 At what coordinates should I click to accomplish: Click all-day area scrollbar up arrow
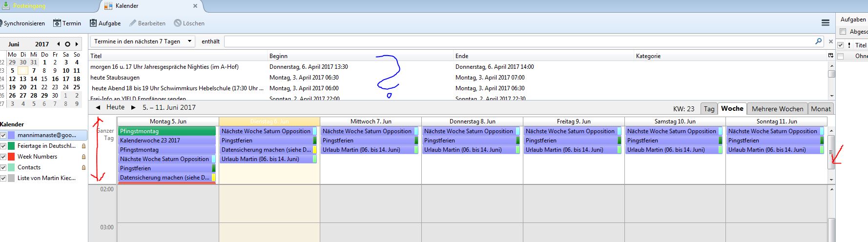coord(831,130)
